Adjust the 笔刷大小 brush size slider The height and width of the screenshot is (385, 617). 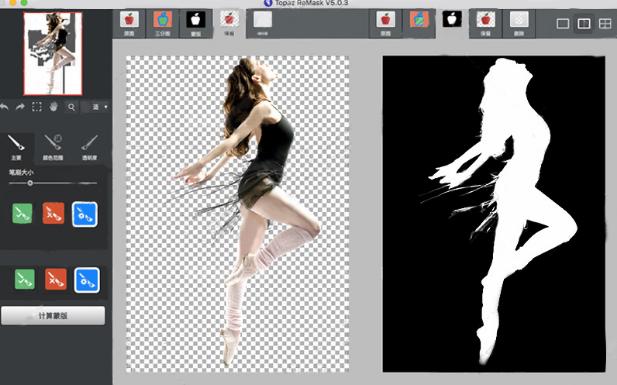(x=53, y=183)
